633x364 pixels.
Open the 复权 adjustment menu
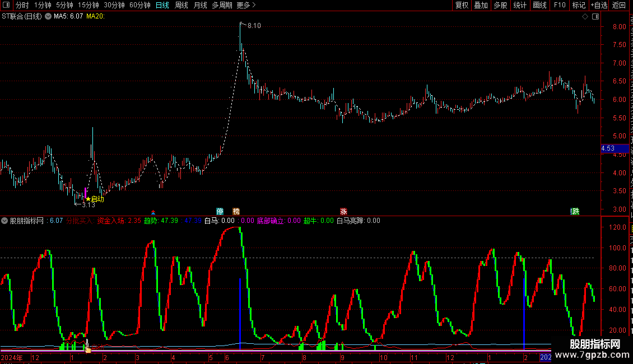coord(462,5)
